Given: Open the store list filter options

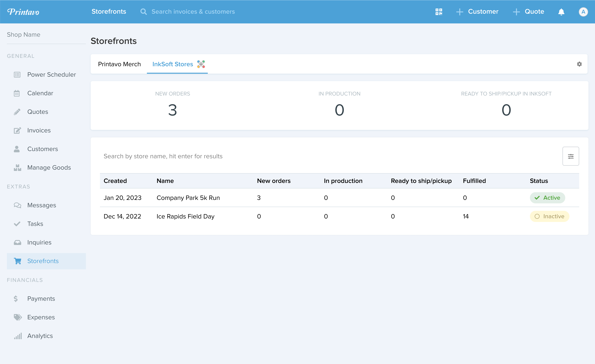Looking at the screenshot, I should click(571, 156).
